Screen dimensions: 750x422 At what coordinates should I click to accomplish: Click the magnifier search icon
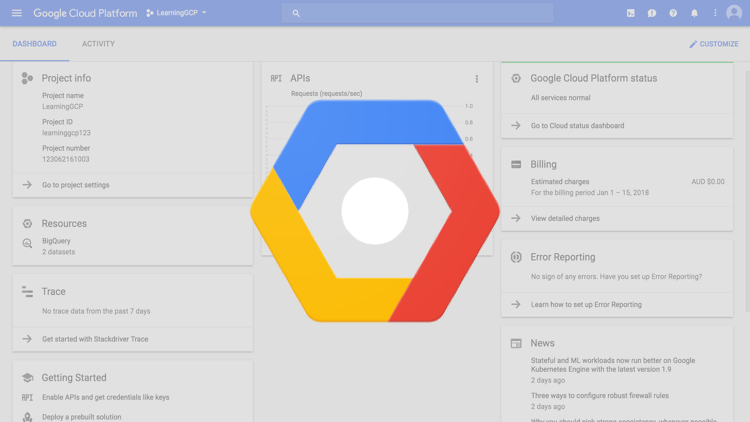[x=296, y=13]
